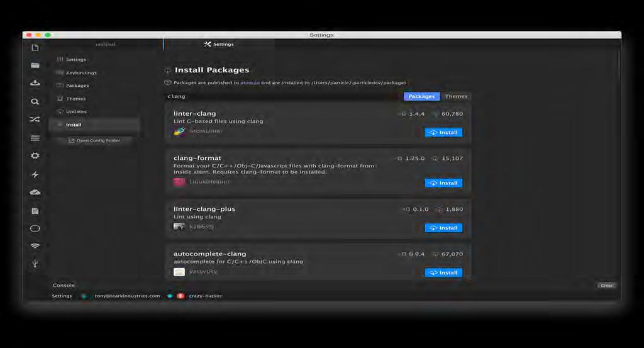This screenshot has width=644, height=348.
Task: Click the document page icon in sidebar
Action: (x=35, y=211)
